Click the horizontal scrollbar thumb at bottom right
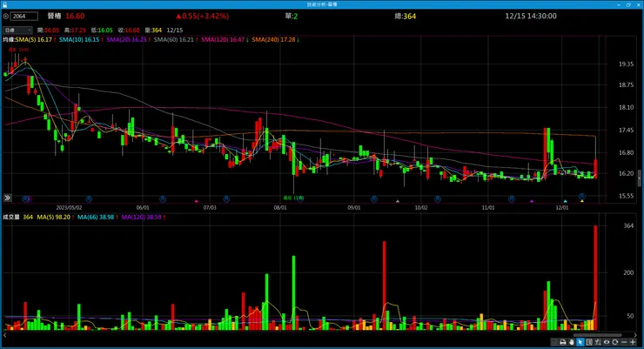This screenshot has width=644, height=349. pos(598,335)
